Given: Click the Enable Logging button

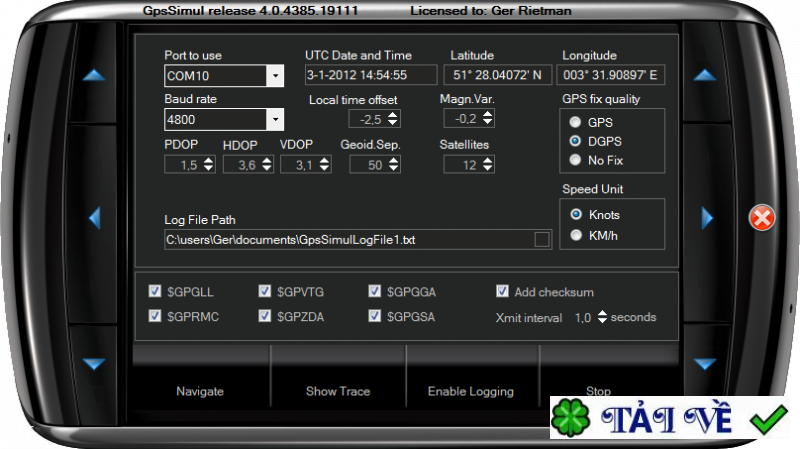Looking at the screenshot, I should click(471, 391).
